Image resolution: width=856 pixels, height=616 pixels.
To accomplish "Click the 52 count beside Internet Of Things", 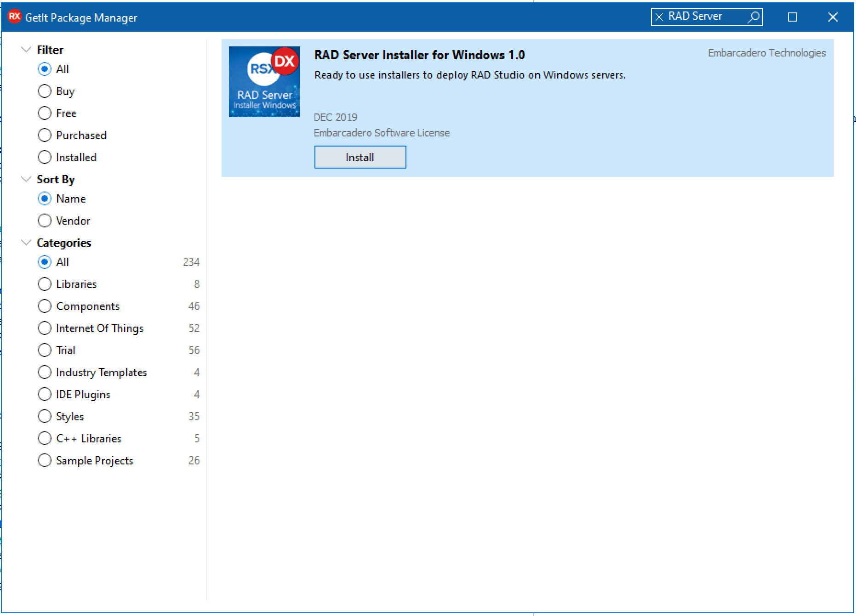I will click(194, 328).
